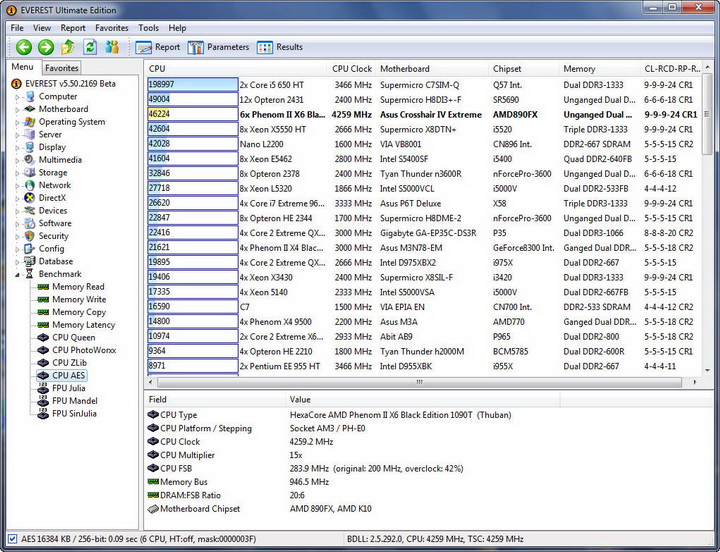
Task: Switch to the Menu tab
Action: (22, 67)
